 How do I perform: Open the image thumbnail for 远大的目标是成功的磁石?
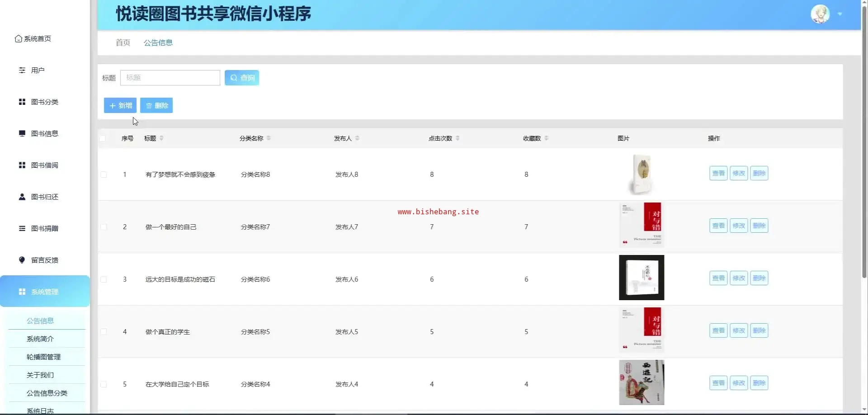click(x=642, y=278)
